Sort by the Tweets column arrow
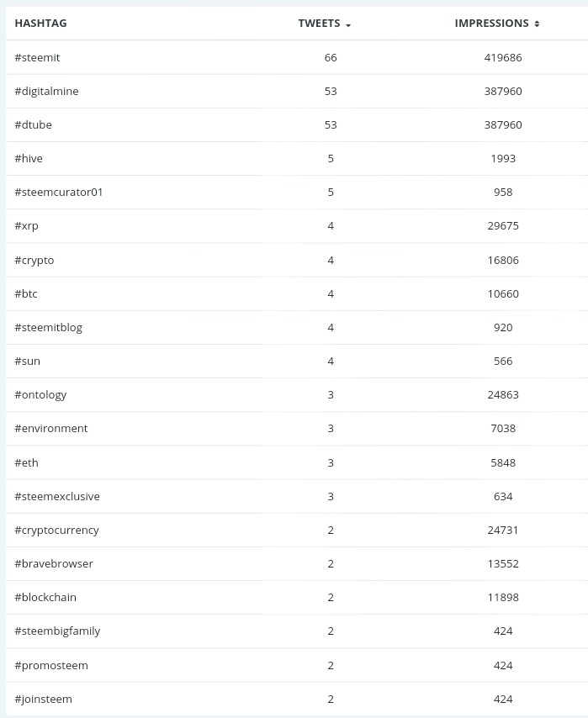The height and width of the screenshot is (718, 588). pyautogui.click(x=348, y=25)
